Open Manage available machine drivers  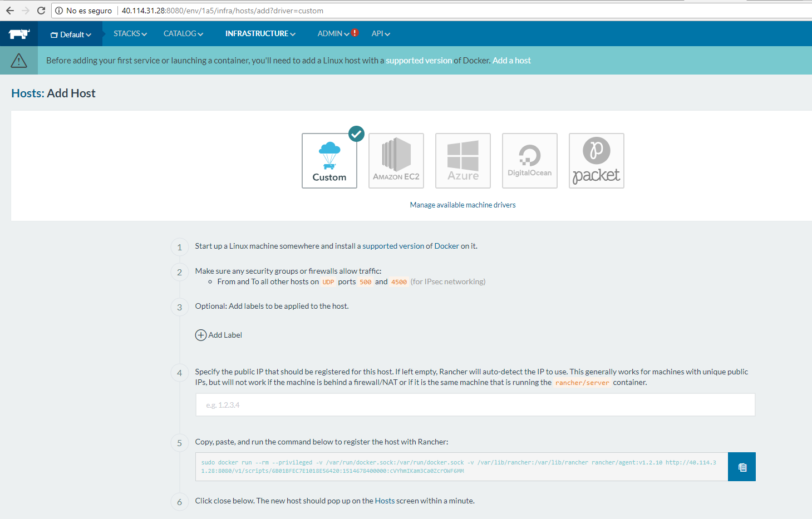coord(463,205)
